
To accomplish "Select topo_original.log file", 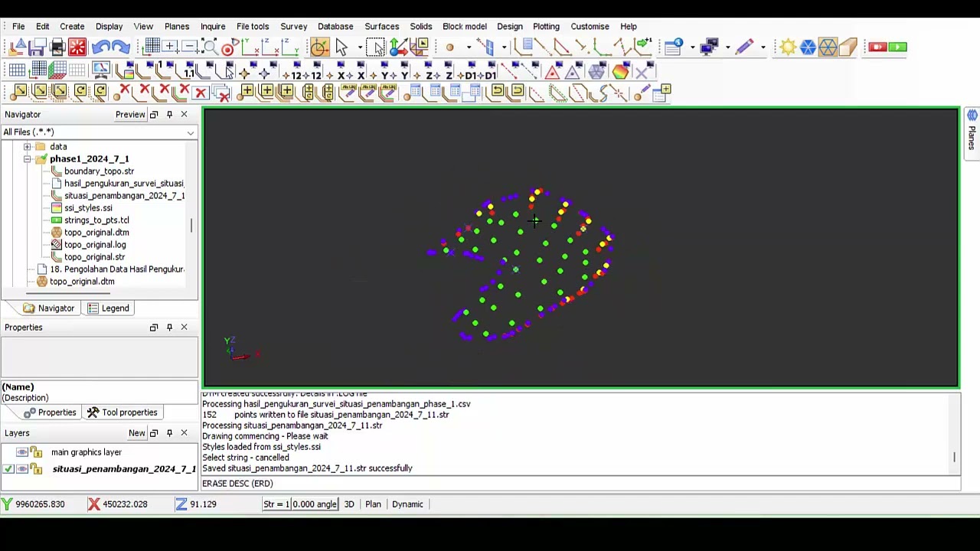I will click(x=95, y=244).
